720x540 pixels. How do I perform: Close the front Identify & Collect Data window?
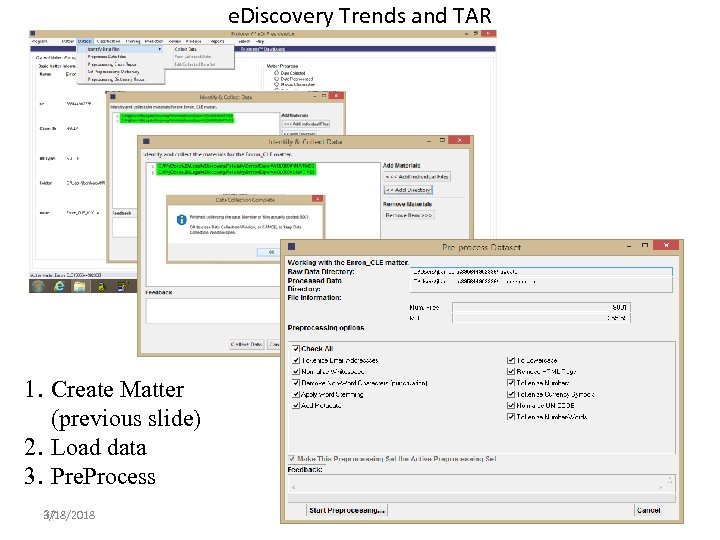459,141
